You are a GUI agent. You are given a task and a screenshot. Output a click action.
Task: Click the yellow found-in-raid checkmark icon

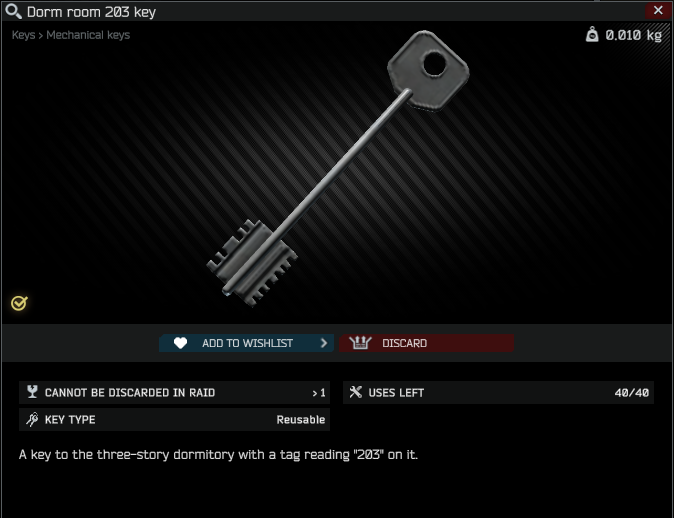click(x=19, y=303)
